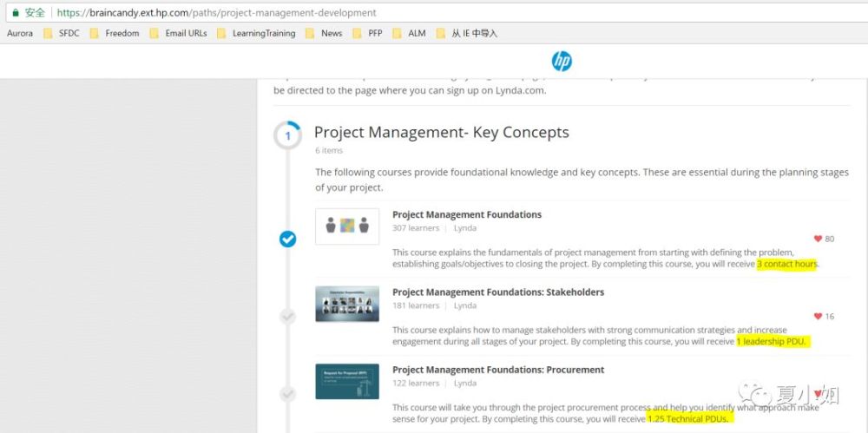Open the PFP bookmark folder

point(367,33)
